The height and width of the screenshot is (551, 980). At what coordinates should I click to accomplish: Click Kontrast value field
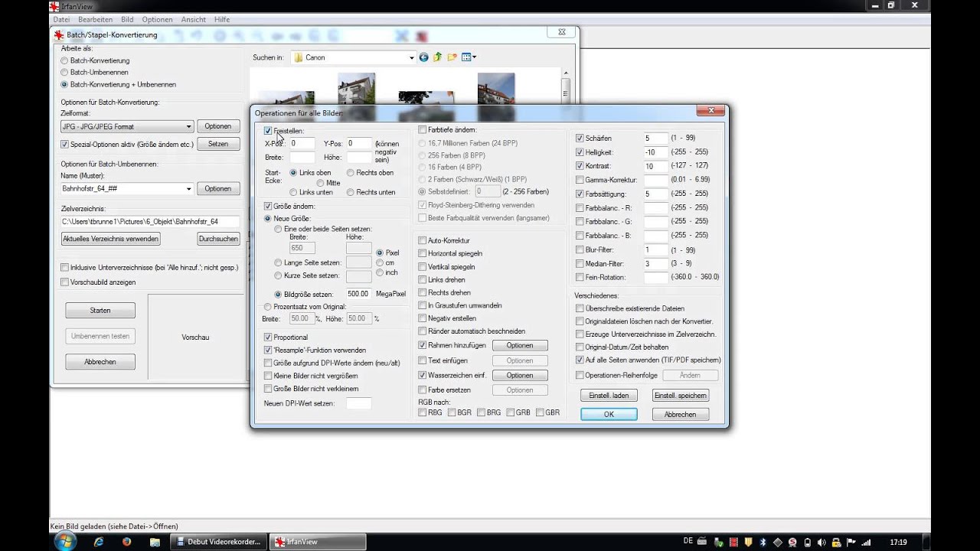click(656, 166)
